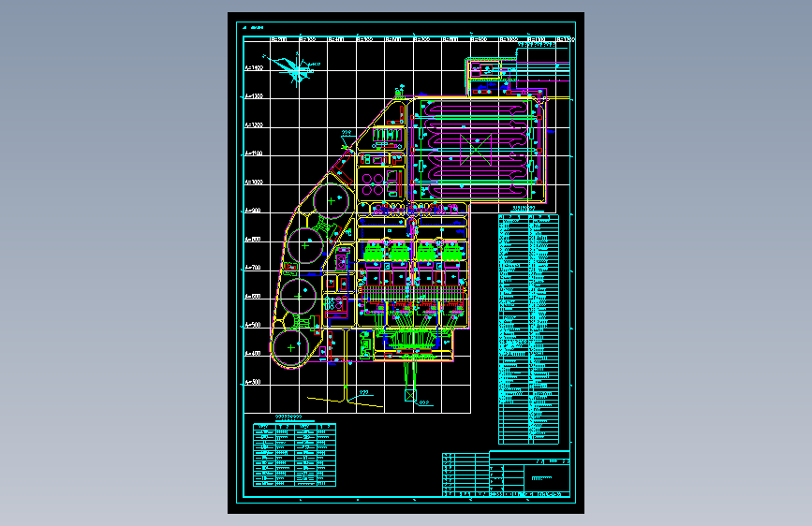Open the tall equipment schedule table at right
The height and width of the screenshot is (526, 812).
[528, 329]
